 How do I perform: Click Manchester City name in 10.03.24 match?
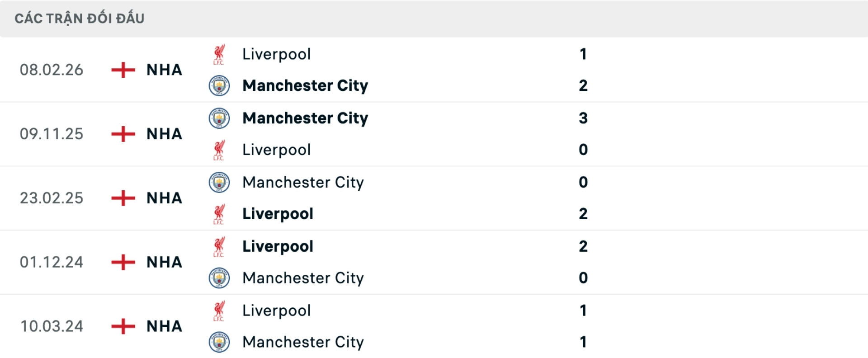[303, 342]
